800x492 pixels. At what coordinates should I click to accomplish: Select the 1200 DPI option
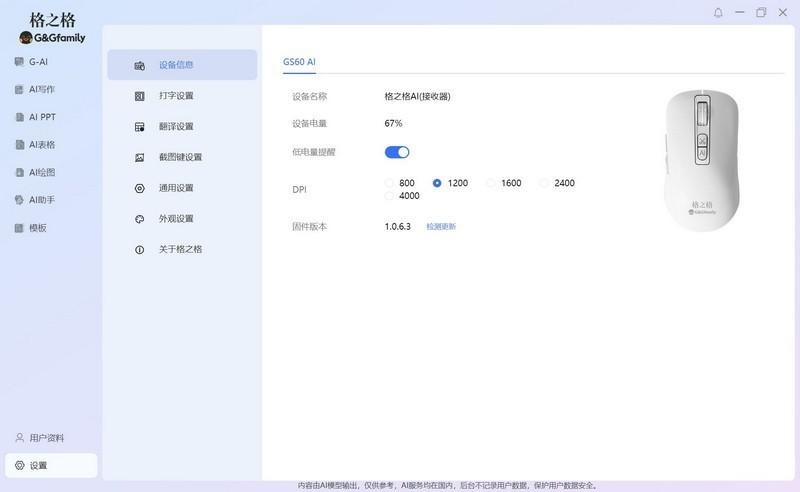click(437, 183)
